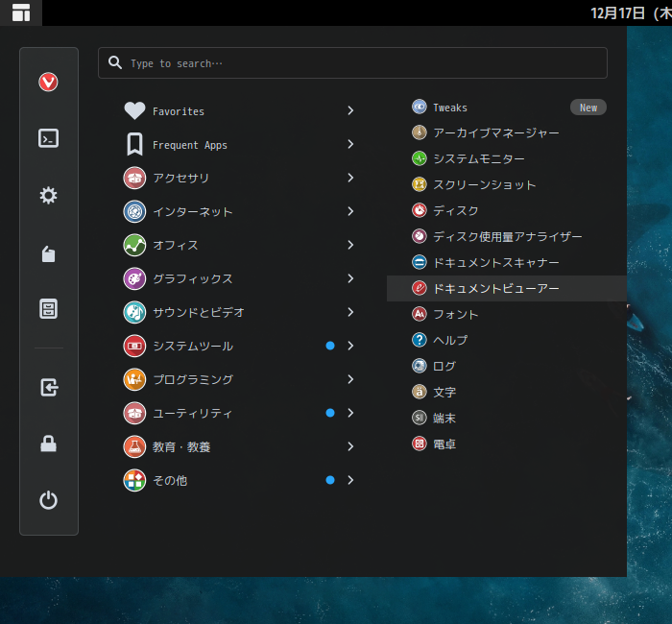Viewport: 672px width, 624px height.
Task: Click the グラフィックス palette icon
Action: coord(134,278)
